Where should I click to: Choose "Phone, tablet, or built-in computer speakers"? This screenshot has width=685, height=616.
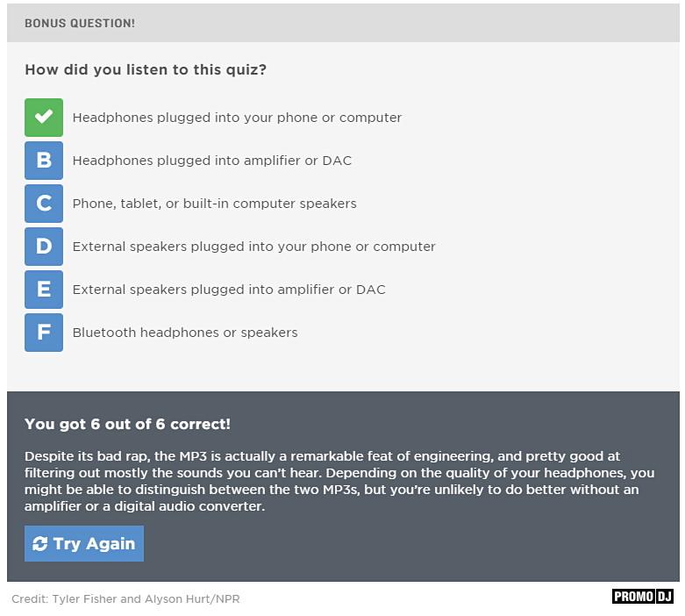point(215,204)
